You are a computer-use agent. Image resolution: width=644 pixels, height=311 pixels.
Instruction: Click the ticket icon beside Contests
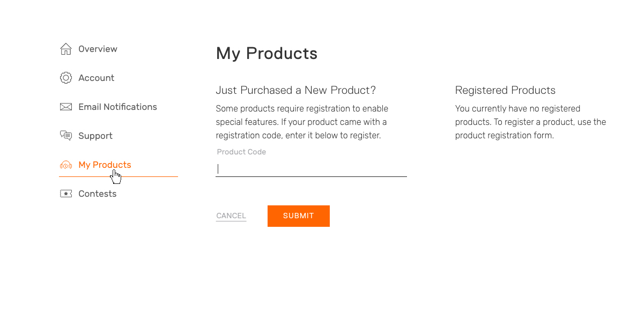coord(66,194)
